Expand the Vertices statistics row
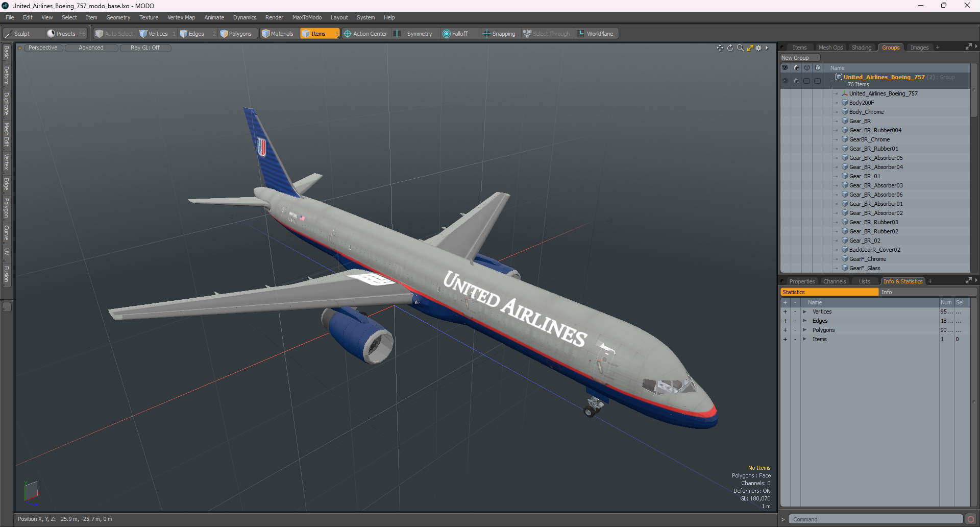Screen dimensions: 980x527 click(x=804, y=312)
